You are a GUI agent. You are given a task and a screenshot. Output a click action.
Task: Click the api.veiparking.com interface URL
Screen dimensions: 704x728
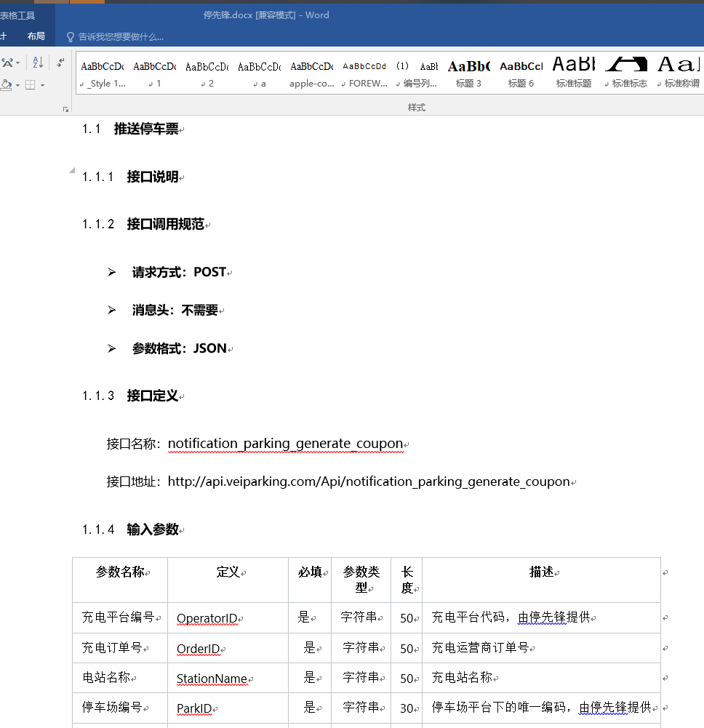coord(369,482)
